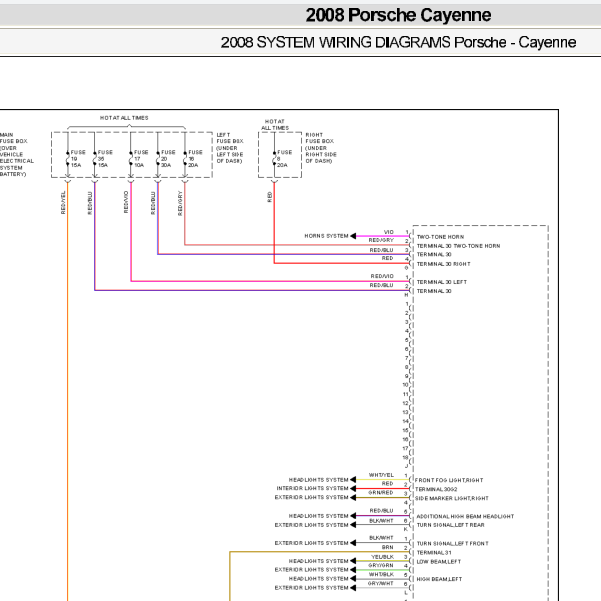
Task: Click the horizontal RED/GRY wire label
Action: (x=381, y=240)
